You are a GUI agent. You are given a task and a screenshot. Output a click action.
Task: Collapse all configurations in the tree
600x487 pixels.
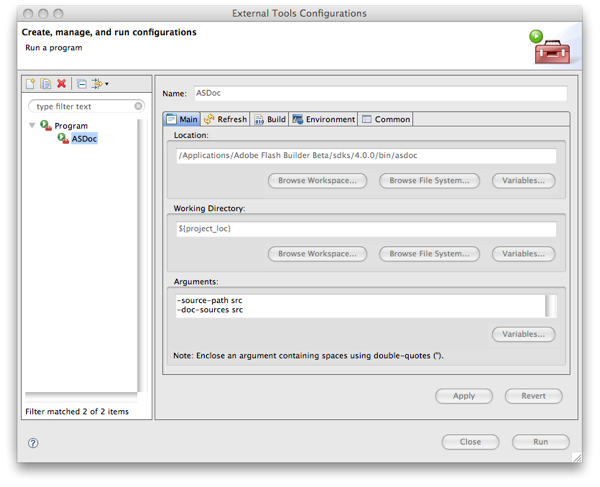(82, 84)
